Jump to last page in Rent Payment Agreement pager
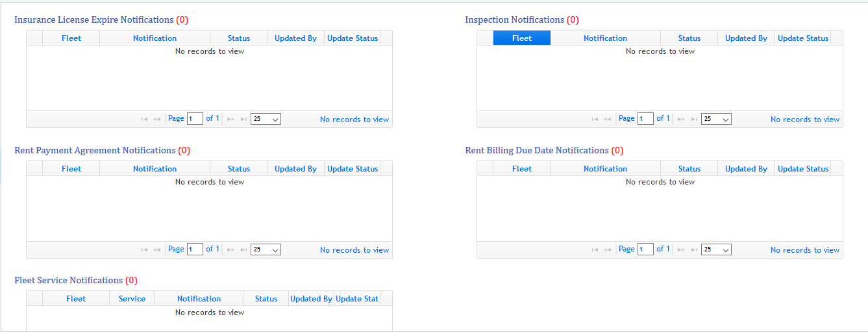Screen dimensions: 868x332 point(243,250)
